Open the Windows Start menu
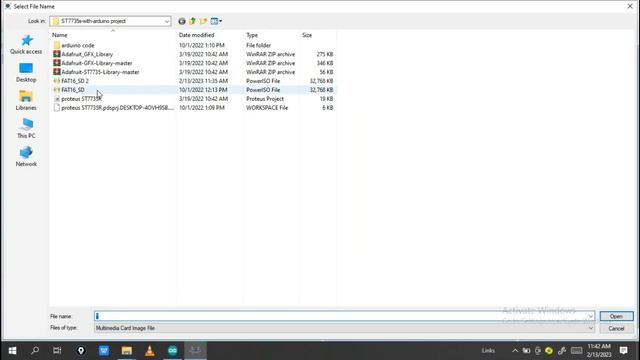This screenshot has height=360, width=640. click(12, 351)
